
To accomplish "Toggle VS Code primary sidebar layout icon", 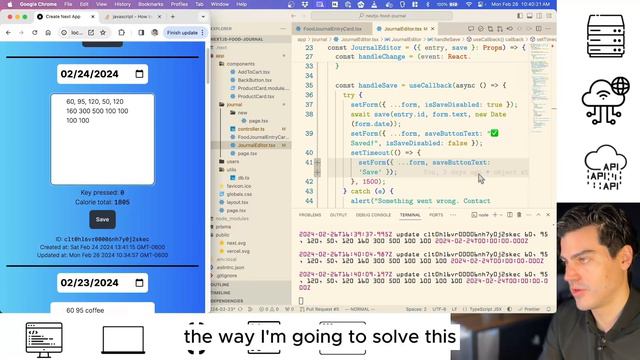I will pyautogui.click(x=520, y=16).
